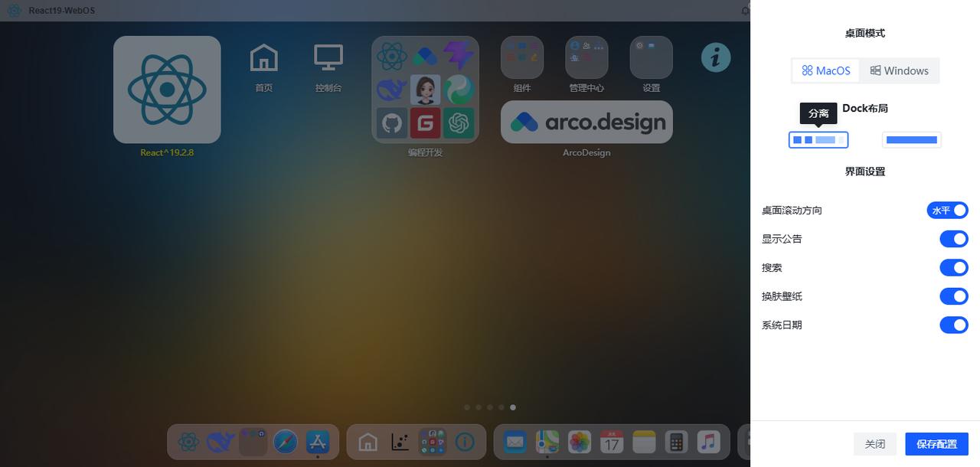The image size is (980, 467).
Task: Switch off the 系统日期 toggle
Action: tap(954, 325)
